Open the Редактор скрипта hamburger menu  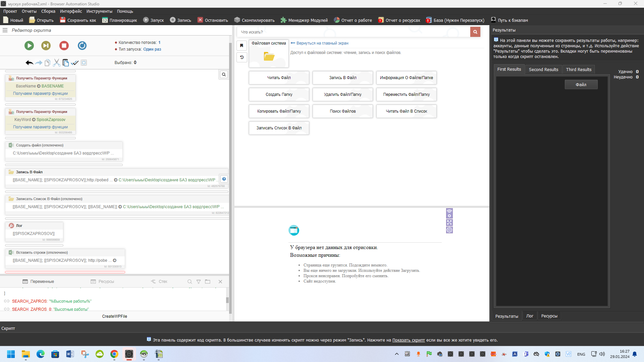point(5,30)
